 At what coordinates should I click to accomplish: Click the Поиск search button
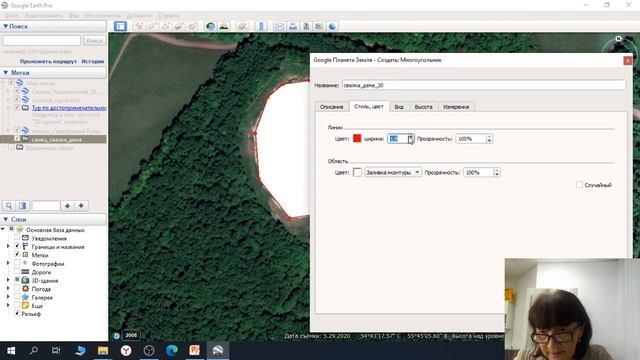(x=94, y=40)
